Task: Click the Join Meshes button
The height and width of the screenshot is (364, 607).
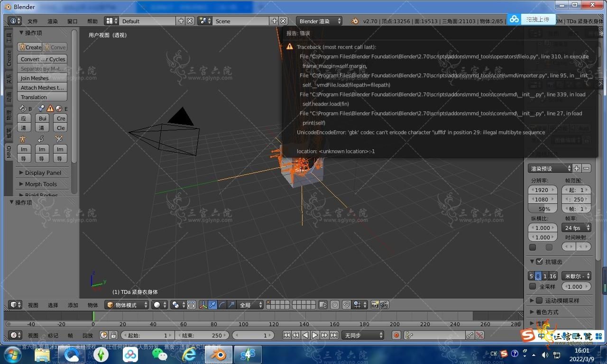Action: 42,78
